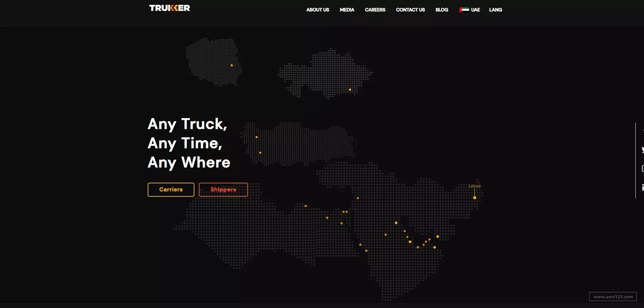Expand the UAE country selector
The width and height of the screenshot is (644, 308).
tap(470, 10)
